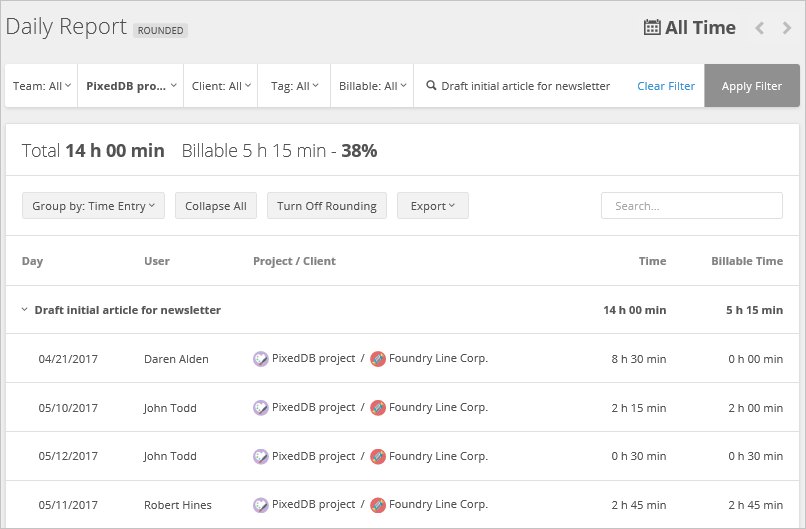Click the group total 14 h 00 min
The image size is (806, 529).
pyautogui.click(x=635, y=310)
